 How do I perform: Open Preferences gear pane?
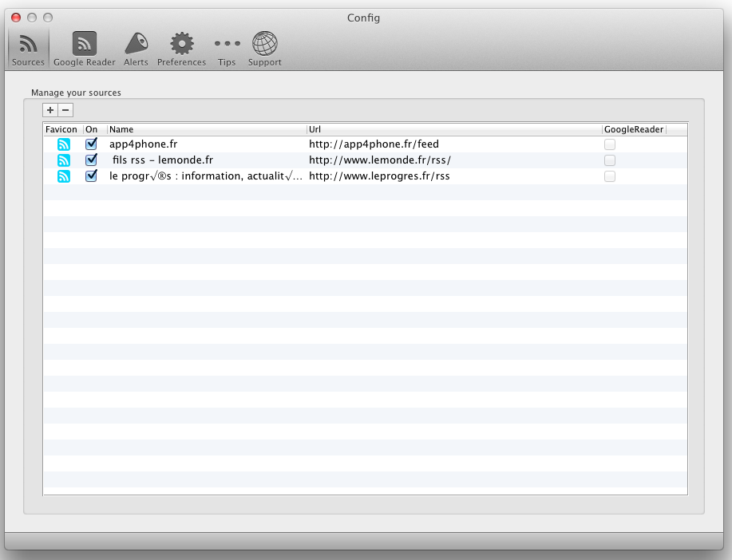tap(181, 48)
